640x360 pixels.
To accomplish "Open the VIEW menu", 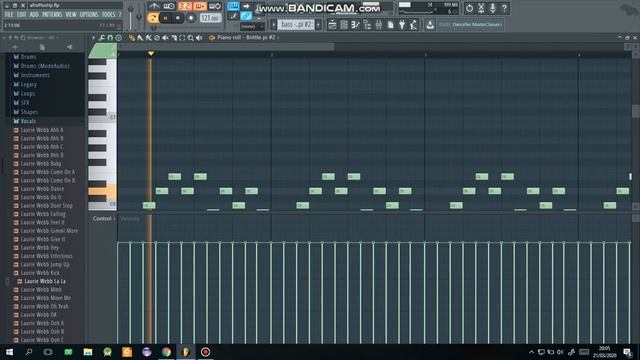I will [x=71, y=15].
